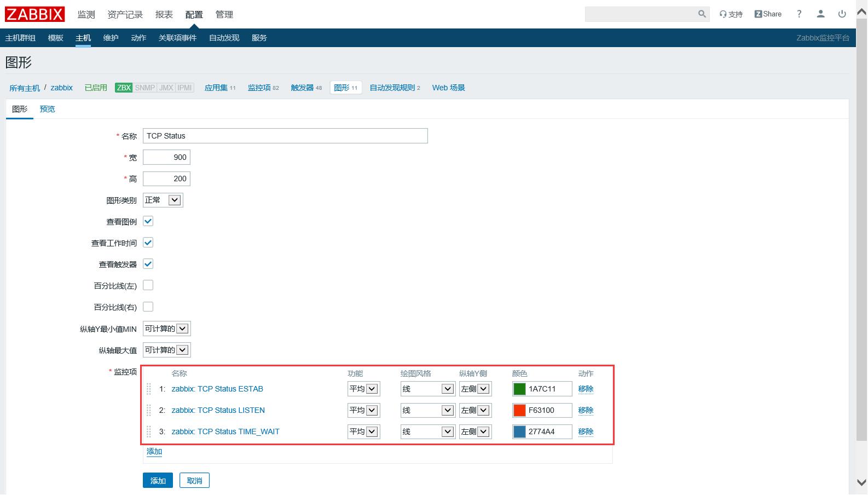
Task: Remove the TCP Status LISTEN item
Action: 586,410
